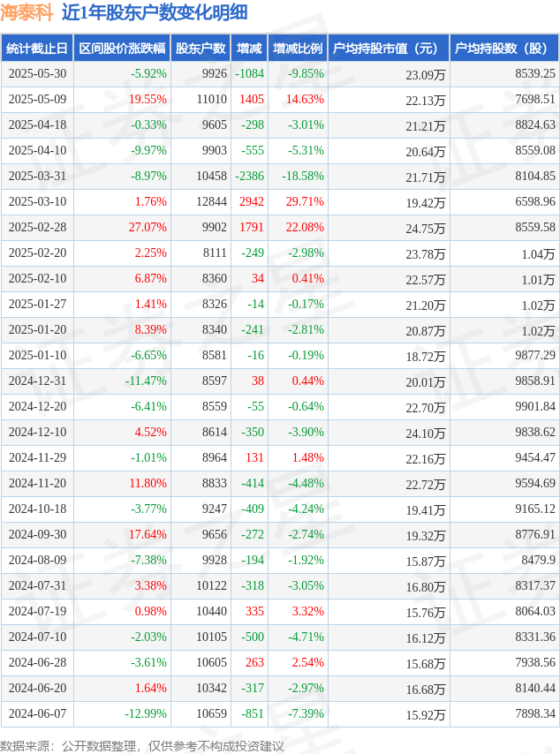This screenshot has width=560, height=754.
Task: Click the 统计截止日 column header
Action: click(x=37, y=48)
